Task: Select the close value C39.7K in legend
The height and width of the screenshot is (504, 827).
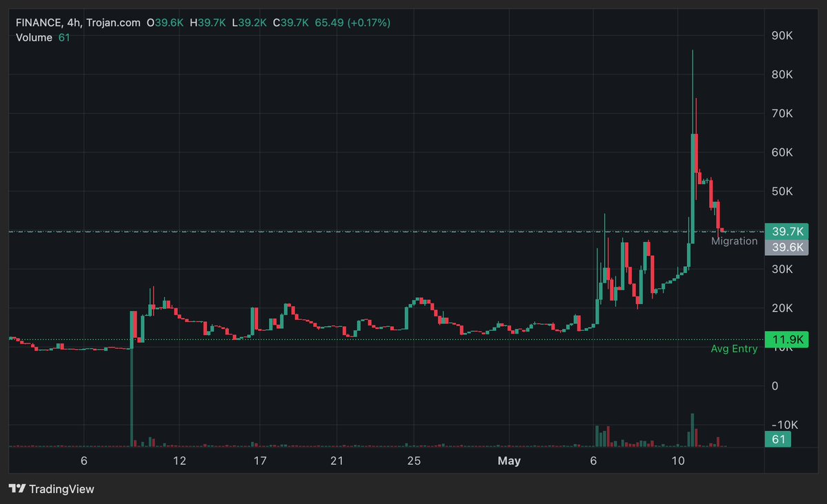Action: point(290,23)
